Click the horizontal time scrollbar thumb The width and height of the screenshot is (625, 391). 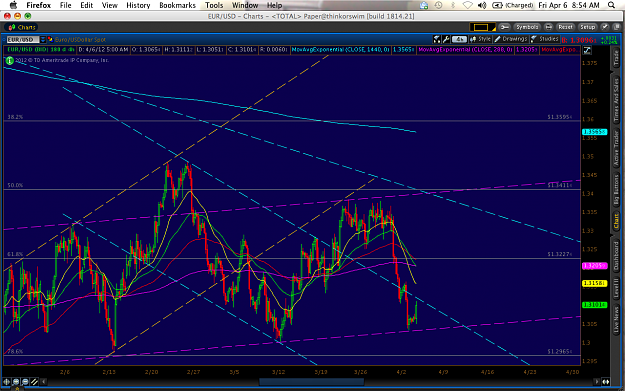click(311, 382)
